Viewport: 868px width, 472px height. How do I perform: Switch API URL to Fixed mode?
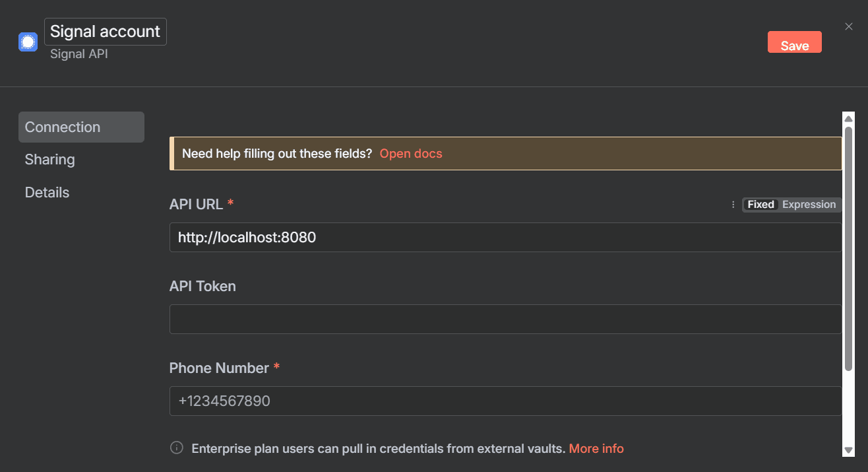(x=760, y=205)
